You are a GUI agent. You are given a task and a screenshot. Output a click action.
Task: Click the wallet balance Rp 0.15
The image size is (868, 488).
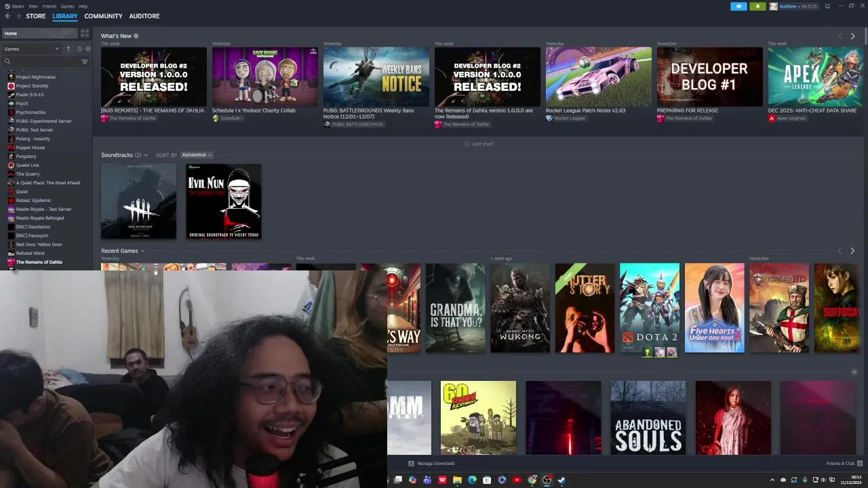point(810,6)
